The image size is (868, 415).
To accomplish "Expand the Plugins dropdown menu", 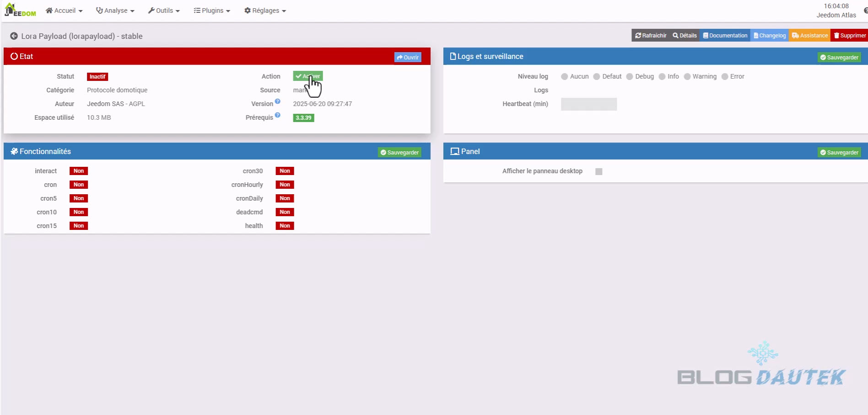I will coord(212,11).
